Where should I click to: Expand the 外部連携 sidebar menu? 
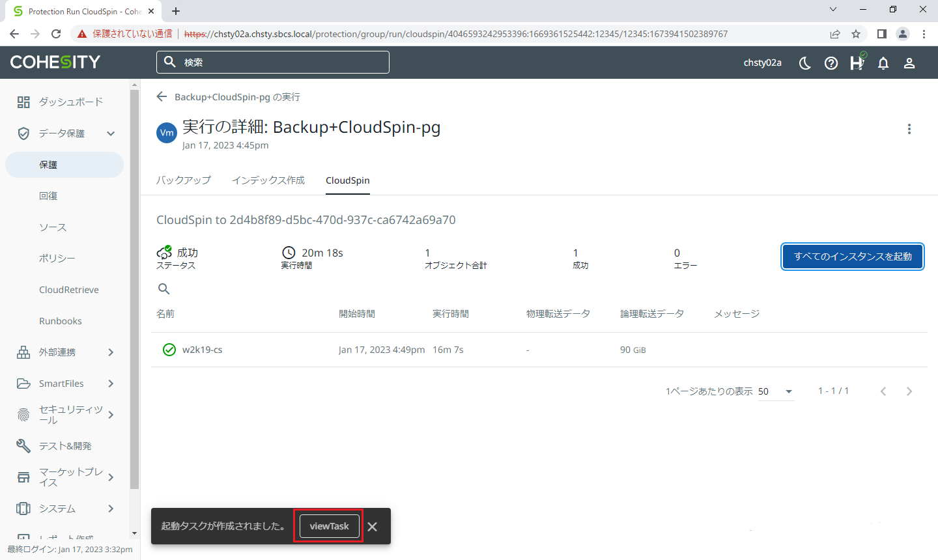point(111,352)
